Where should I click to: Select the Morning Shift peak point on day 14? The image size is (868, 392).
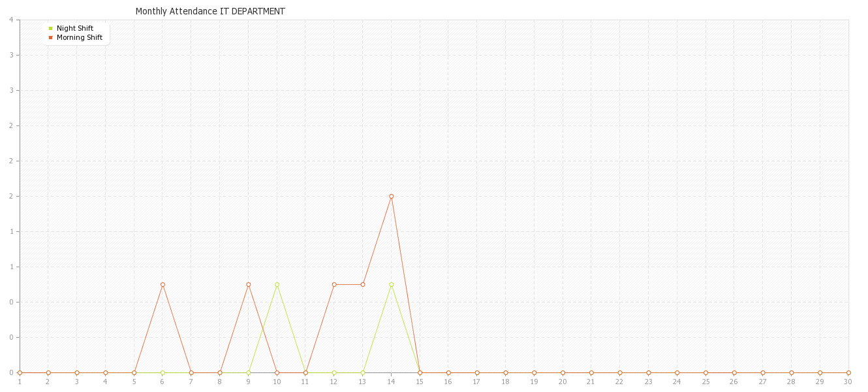tap(391, 196)
